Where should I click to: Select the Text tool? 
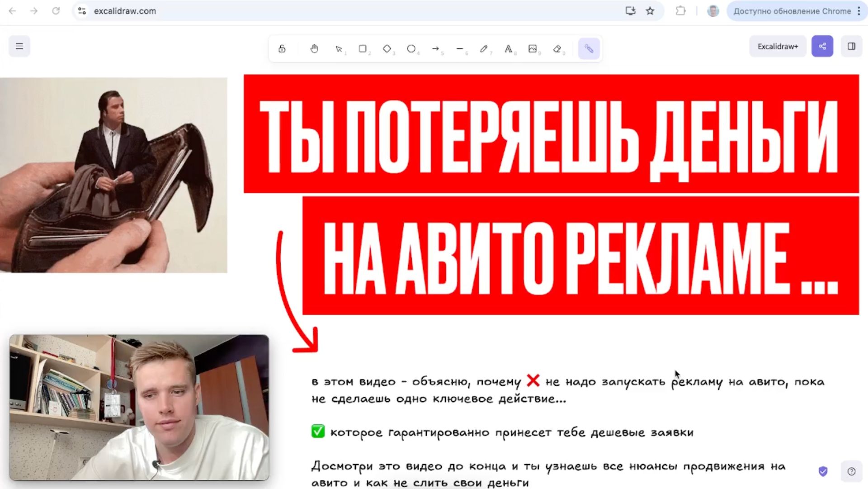[x=509, y=48]
